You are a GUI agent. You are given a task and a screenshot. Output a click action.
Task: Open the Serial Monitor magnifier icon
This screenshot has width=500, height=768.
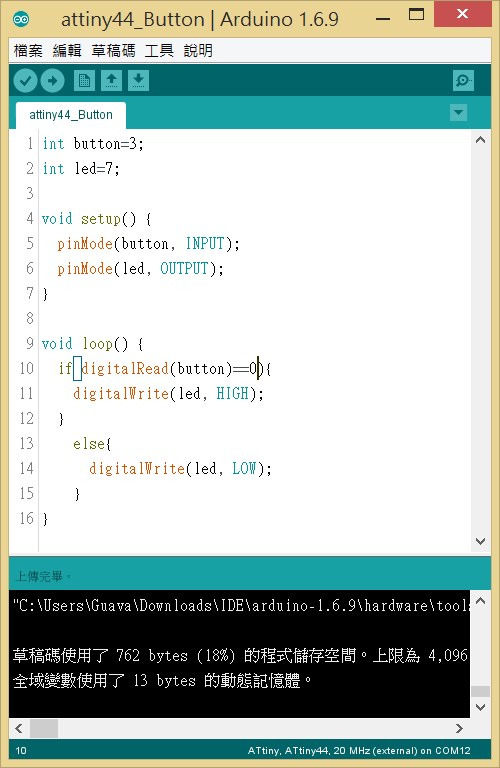point(463,81)
